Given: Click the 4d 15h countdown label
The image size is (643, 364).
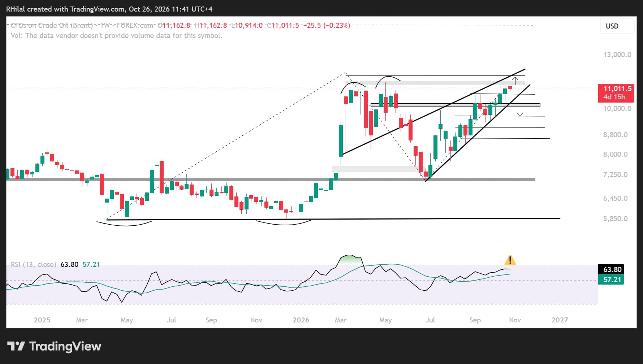Looking at the screenshot, I should point(614,97).
